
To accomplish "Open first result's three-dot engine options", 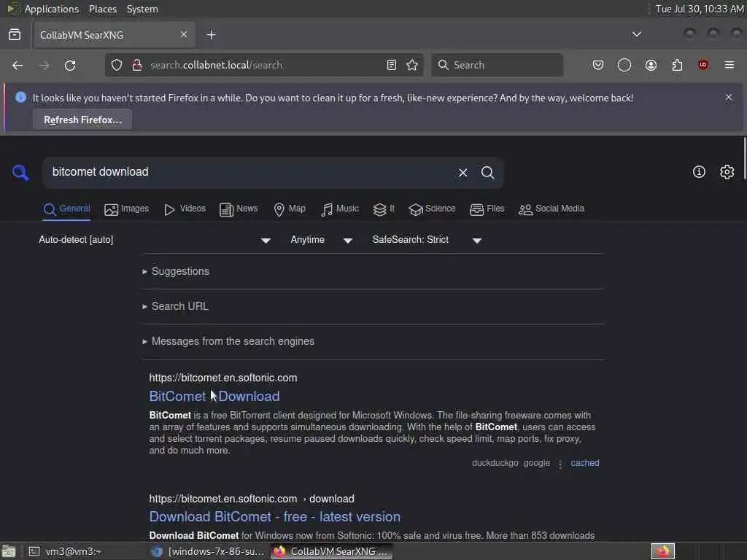I will (x=560, y=464).
